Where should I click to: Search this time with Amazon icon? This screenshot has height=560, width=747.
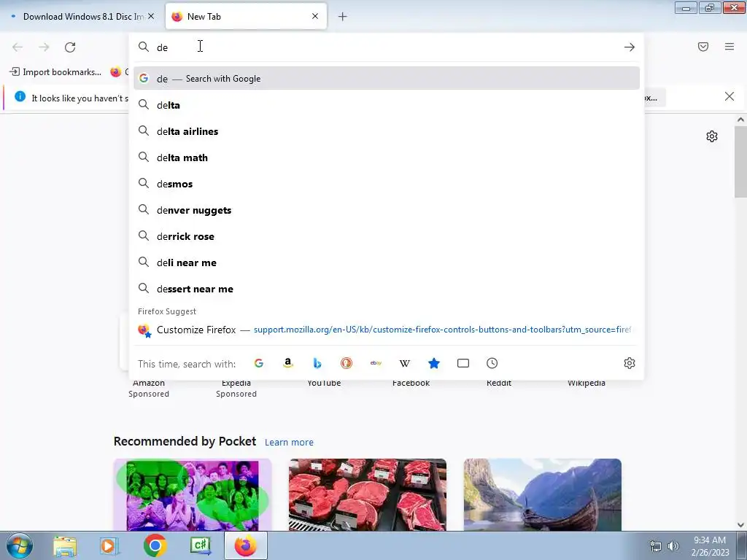[x=287, y=363]
